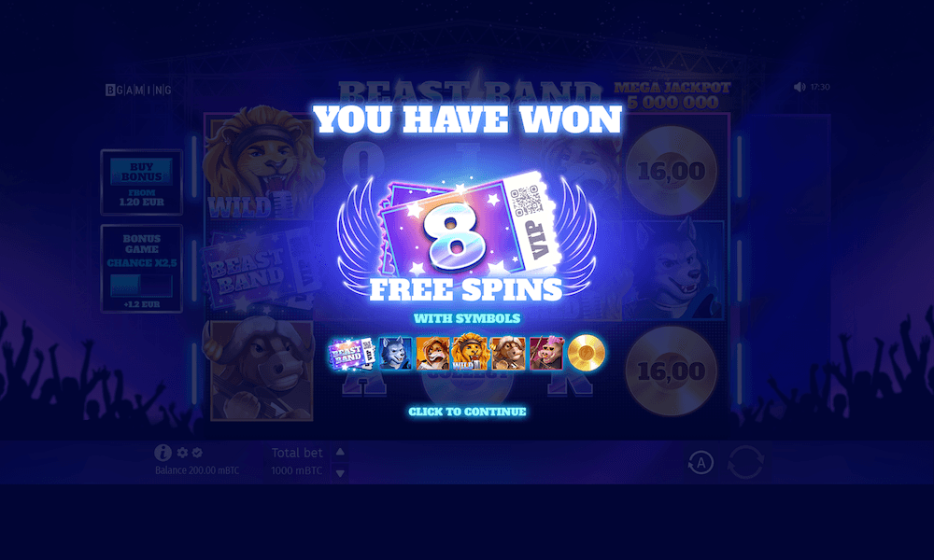Select the lion Wild symbol icon

(470, 351)
